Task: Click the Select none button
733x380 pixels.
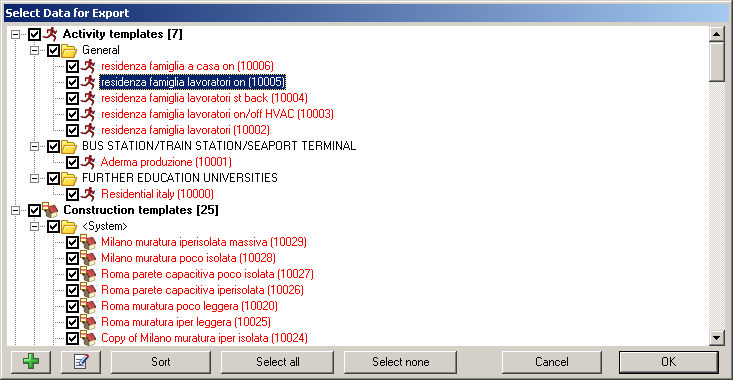Action: tap(401, 362)
